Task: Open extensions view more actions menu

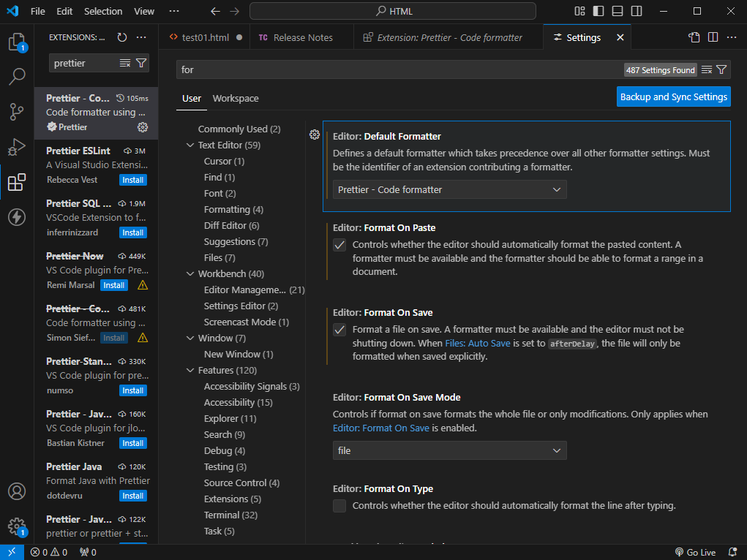Action: pos(141,37)
